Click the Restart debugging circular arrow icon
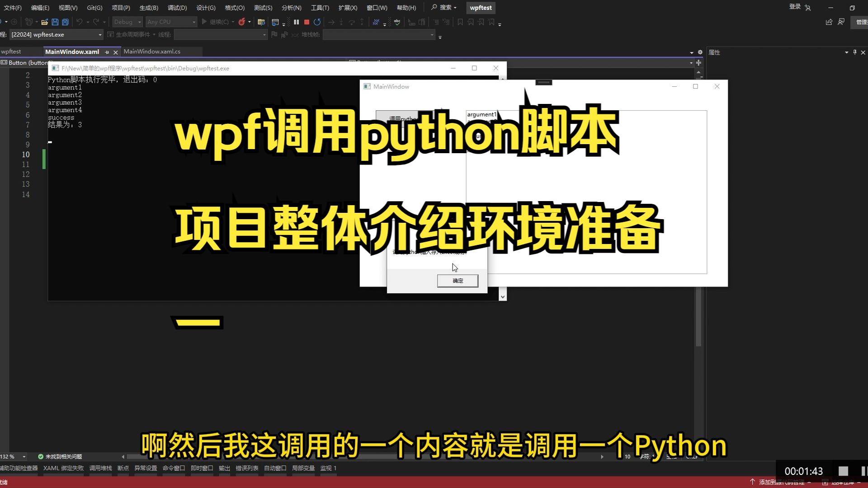Screen dimensions: 868x488 317,22
